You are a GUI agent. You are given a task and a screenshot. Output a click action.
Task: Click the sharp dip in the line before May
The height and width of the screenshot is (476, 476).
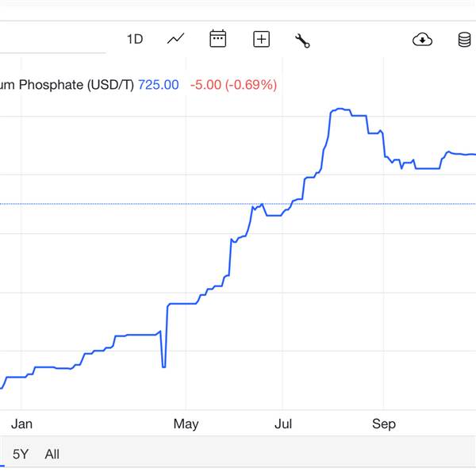point(163,366)
